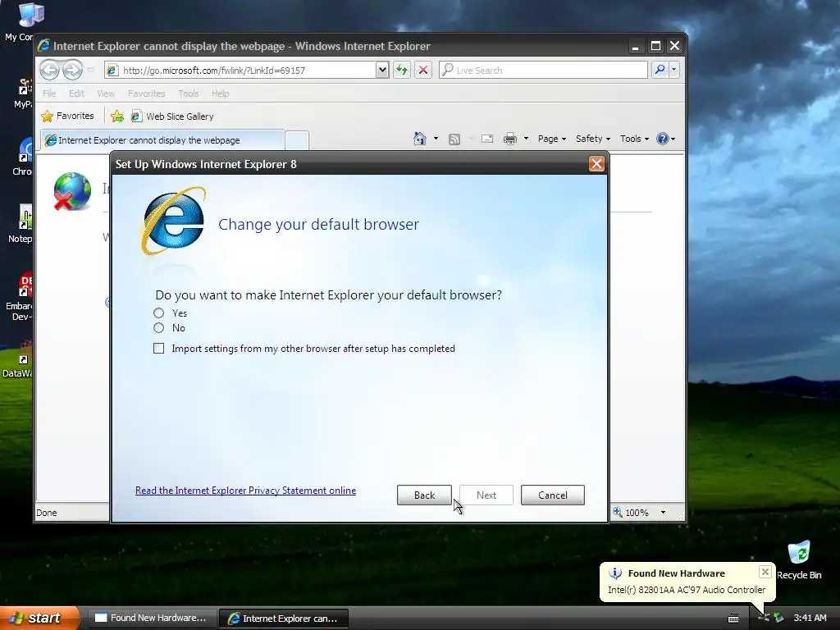This screenshot has width=840, height=630.
Task: Click the system clock showing 3:41 AM
Action: tap(810, 618)
